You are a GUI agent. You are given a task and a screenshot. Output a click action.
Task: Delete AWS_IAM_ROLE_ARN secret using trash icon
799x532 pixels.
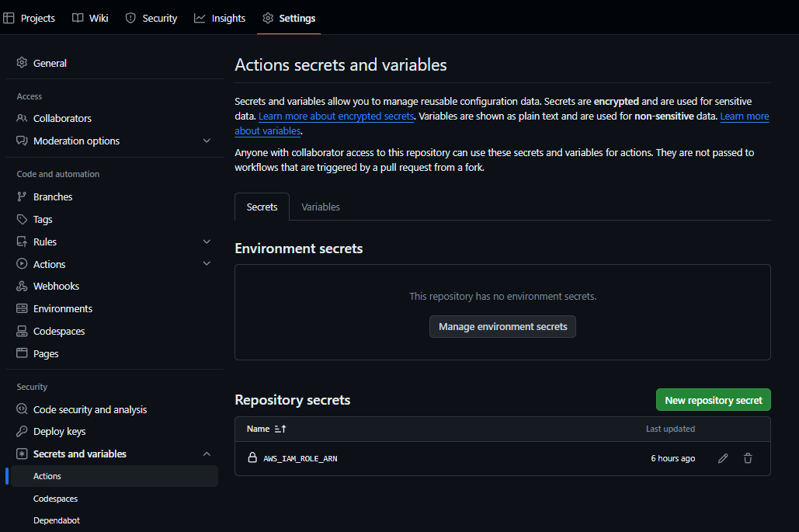pyautogui.click(x=748, y=458)
